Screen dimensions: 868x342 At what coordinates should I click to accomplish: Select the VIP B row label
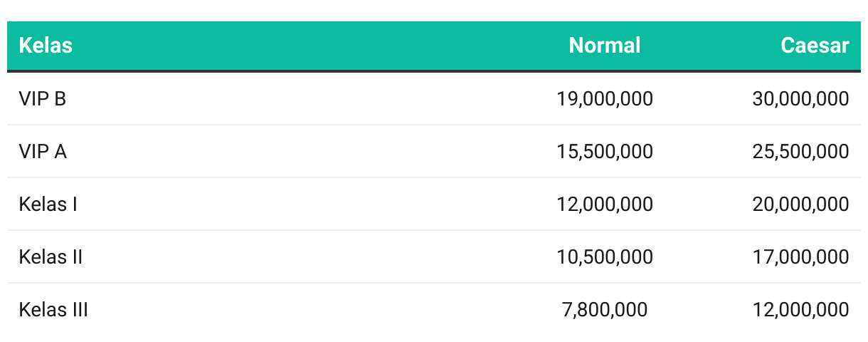pyautogui.click(x=42, y=99)
